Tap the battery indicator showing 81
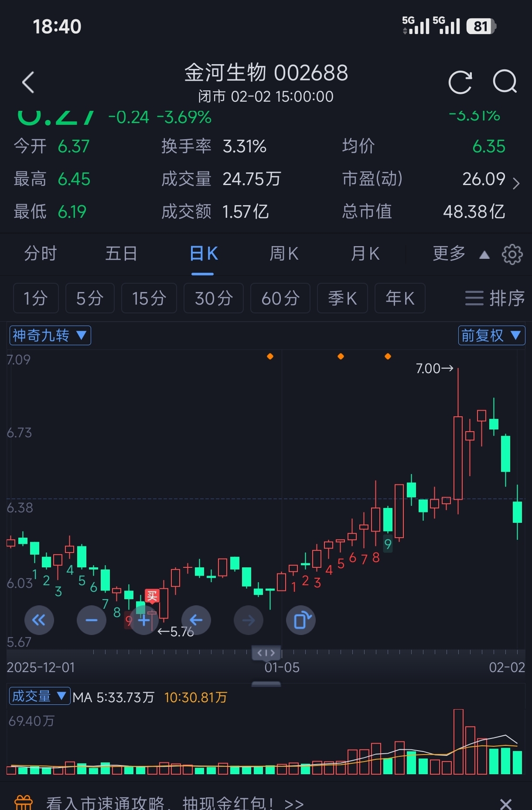This screenshot has height=810, width=532. click(x=481, y=26)
